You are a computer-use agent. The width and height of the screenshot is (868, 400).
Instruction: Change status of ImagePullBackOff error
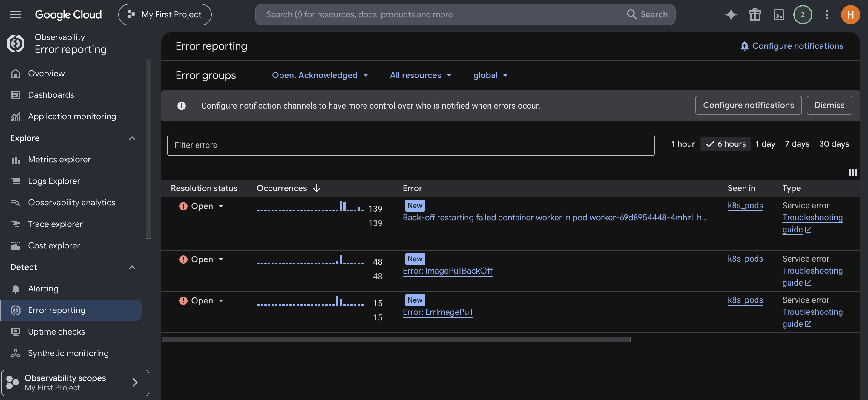click(x=202, y=259)
